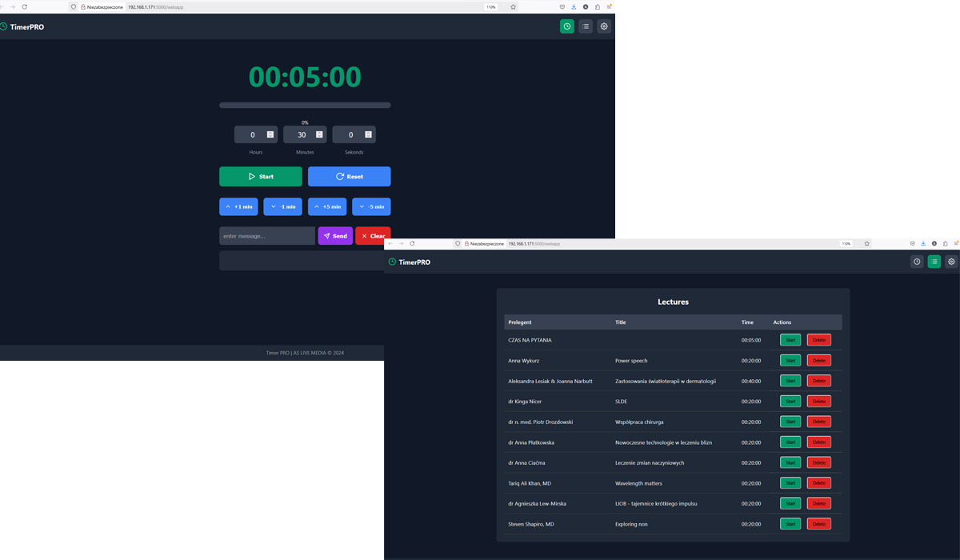Bookmark the page using the star icon

pyautogui.click(x=512, y=6)
